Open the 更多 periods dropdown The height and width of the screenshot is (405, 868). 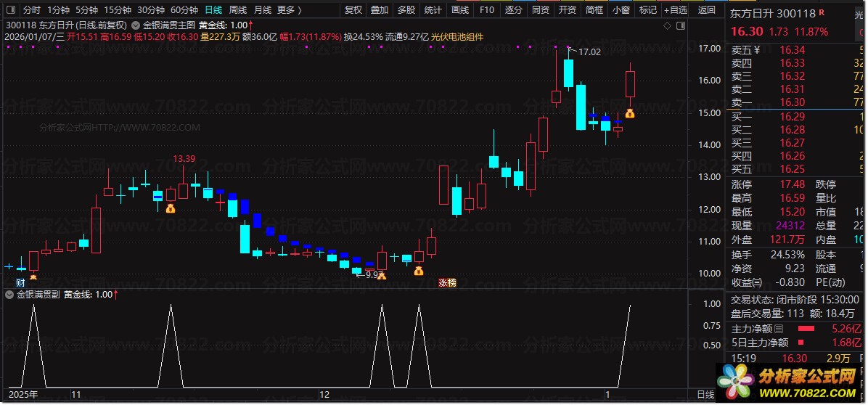pyautogui.click(x=290, y=10)
